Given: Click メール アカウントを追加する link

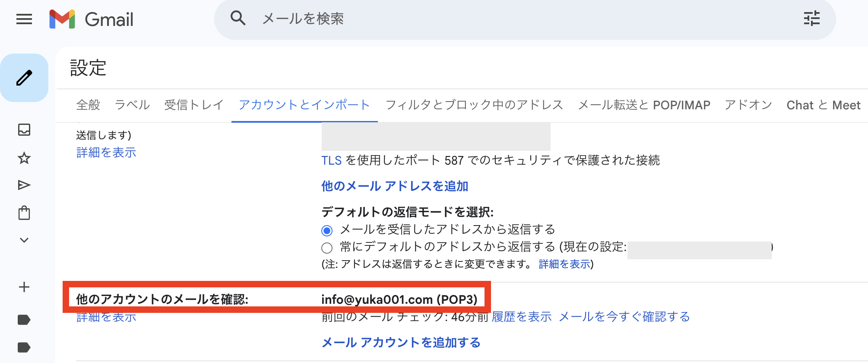Looking at the screenshot, I should point(401,343).
